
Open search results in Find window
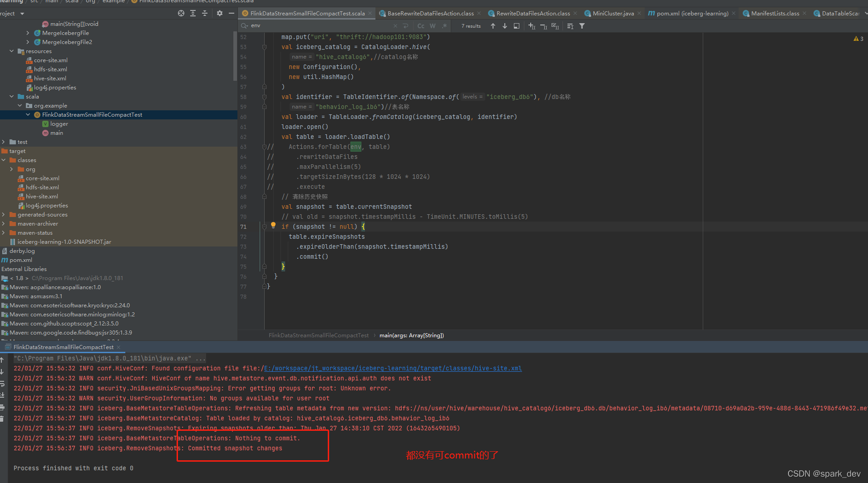coord(570,26)
